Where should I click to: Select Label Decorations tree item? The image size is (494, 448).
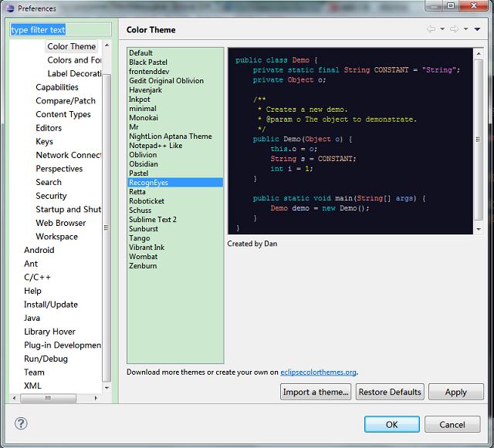coord(74,73)
